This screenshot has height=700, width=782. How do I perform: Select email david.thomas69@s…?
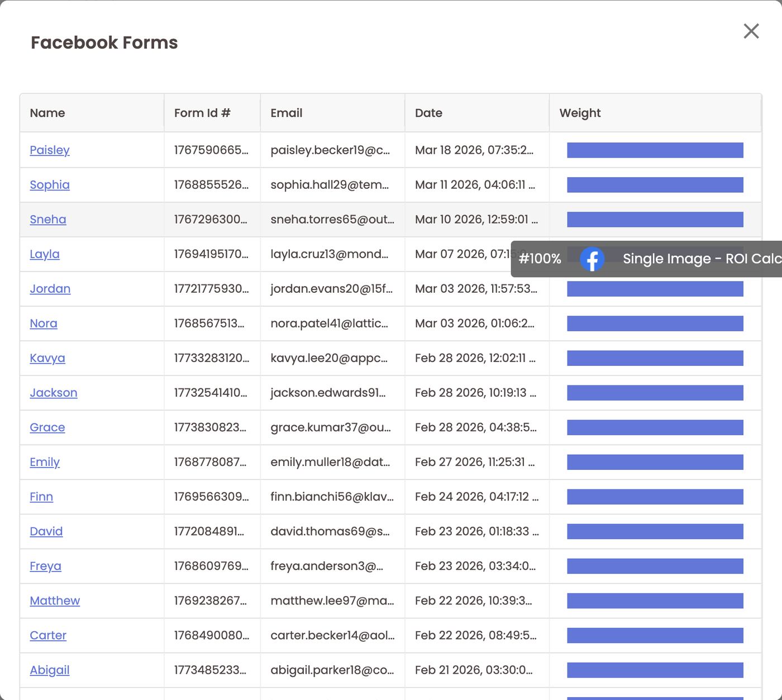tap(330, 531)
